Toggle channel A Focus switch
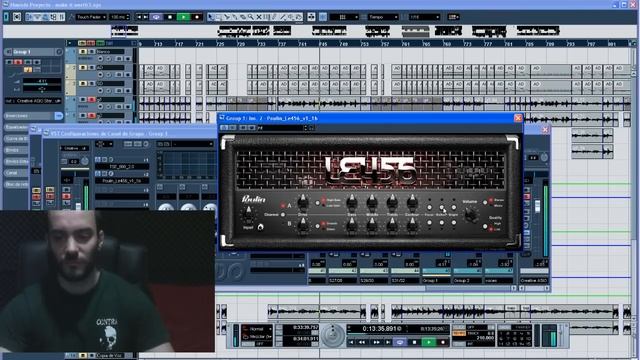 [x=429, y=207]
